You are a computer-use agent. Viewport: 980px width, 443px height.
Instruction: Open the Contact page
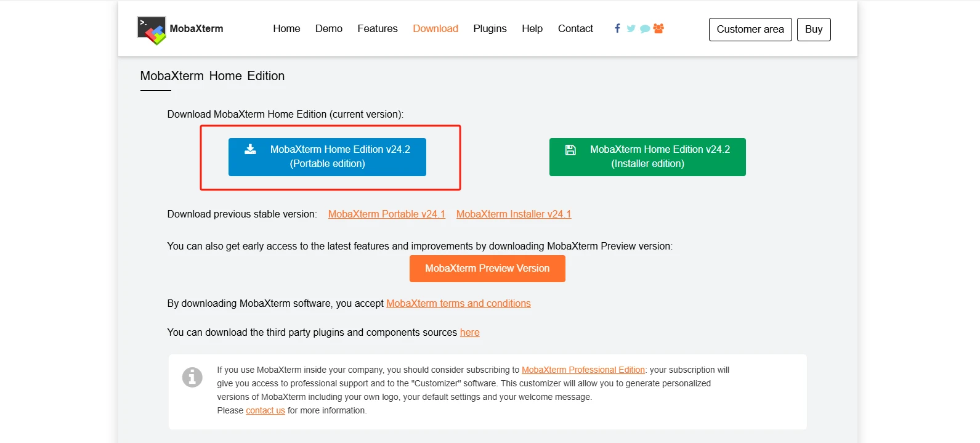tap(575, 28)
